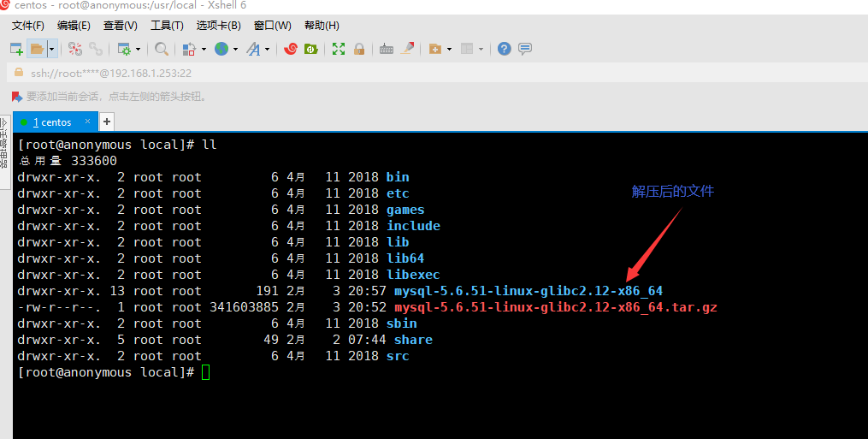
Task: Click the file size 341603885
Action: pos(244,307)
